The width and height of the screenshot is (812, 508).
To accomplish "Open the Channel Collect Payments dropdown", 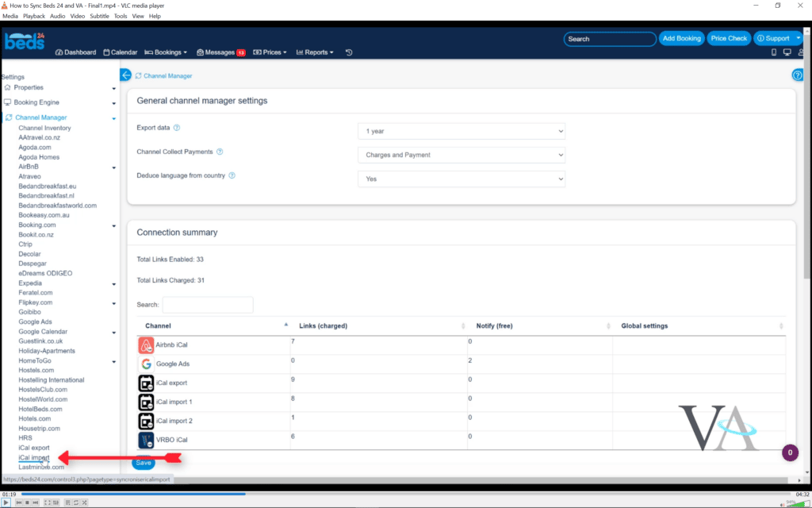I will (x=461, y=155).
